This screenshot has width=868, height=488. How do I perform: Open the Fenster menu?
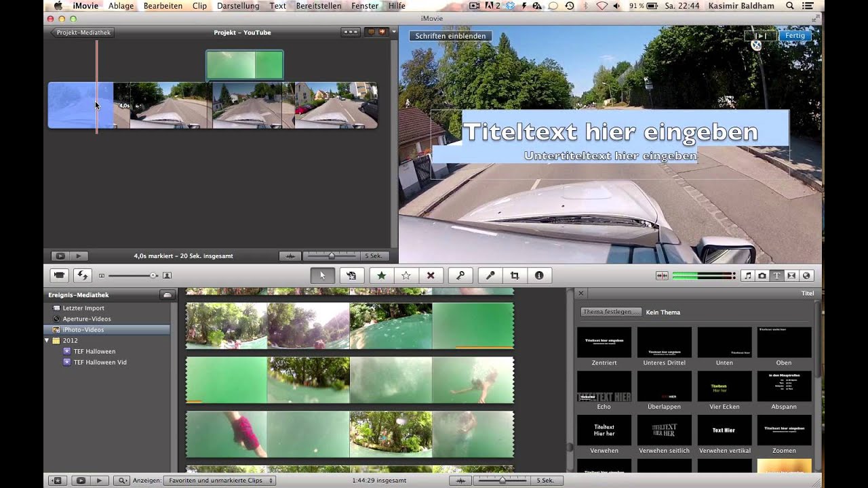[365, 5]
